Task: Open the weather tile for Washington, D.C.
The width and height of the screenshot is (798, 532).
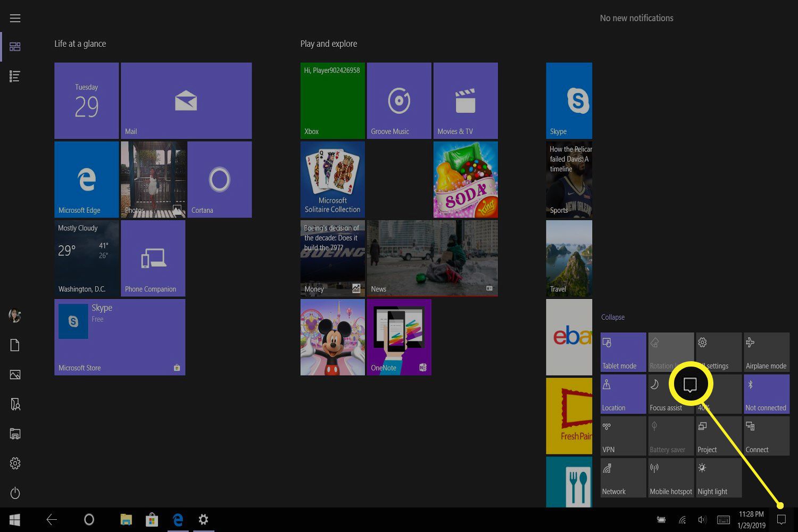Action: coord(86,258)
